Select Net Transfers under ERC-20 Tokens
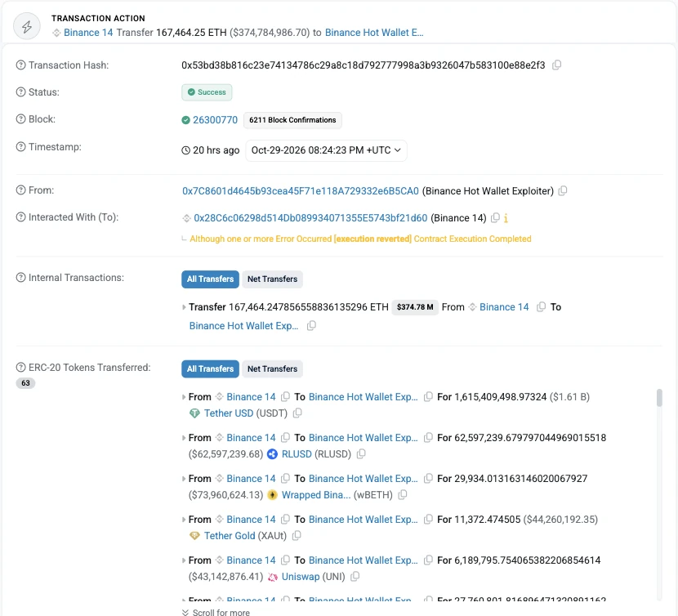Image resolution: width=678 pixels, height=616 pixels. [x=272, y=369]
